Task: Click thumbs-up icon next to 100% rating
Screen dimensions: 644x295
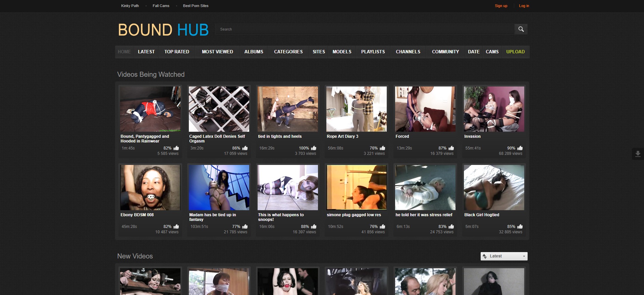Action: click(314, 148)
